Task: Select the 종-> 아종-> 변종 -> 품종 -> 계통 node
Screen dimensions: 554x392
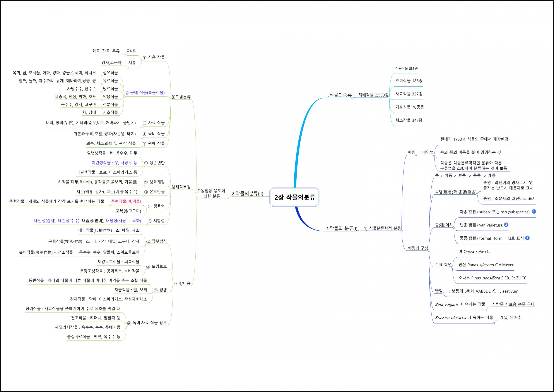Action: pyautogui.click(x=465, y=175)
